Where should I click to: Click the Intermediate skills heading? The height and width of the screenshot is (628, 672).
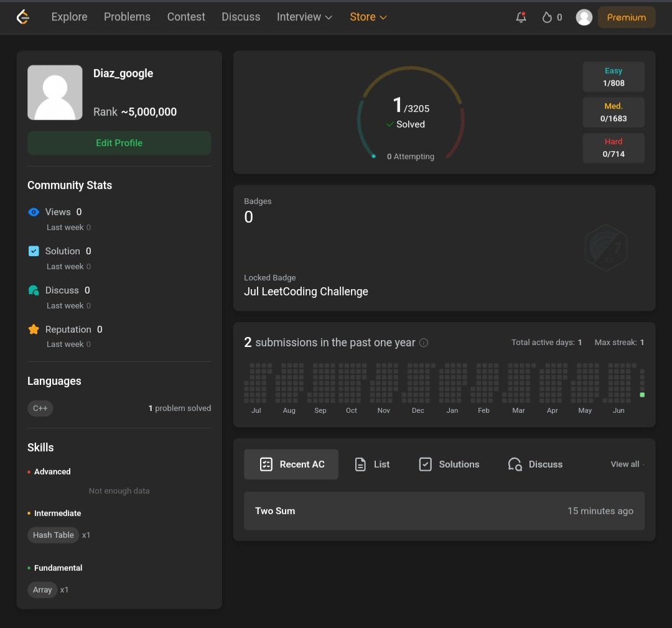pyautogui.click(x=57, y=513)
